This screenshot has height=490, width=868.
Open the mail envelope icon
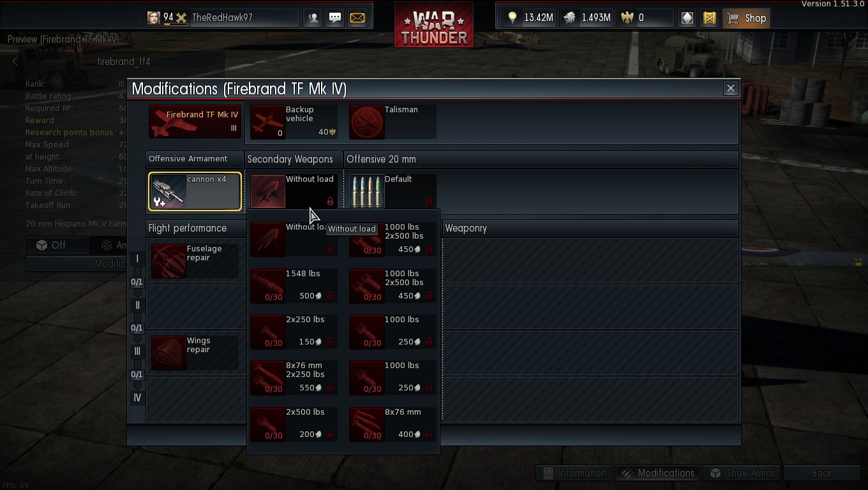(357, 18)
